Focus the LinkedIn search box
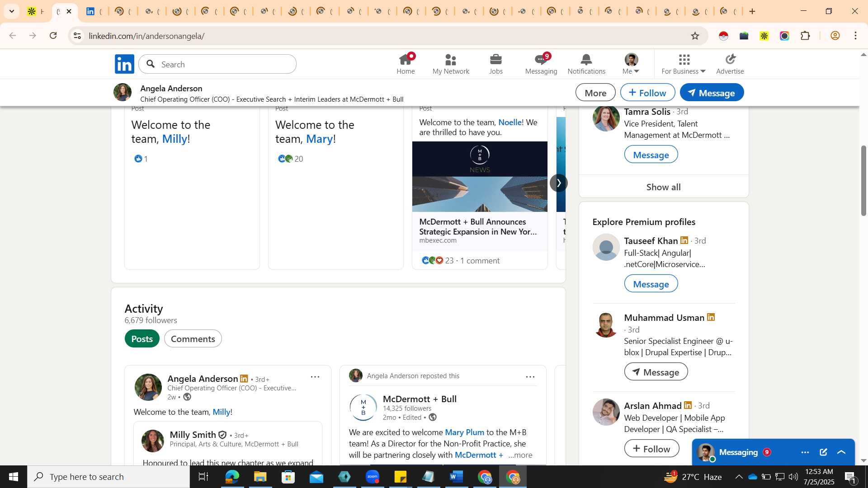Viewport: 868px width, 488px height. tap(217, 64)
